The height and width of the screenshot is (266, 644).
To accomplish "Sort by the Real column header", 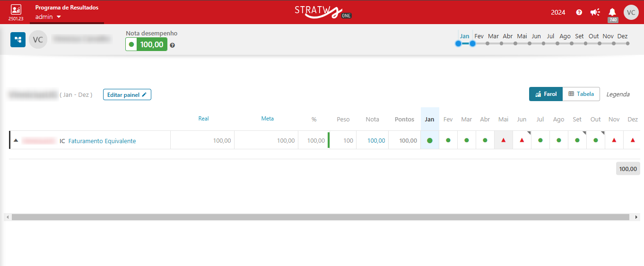I will (203, 119).
